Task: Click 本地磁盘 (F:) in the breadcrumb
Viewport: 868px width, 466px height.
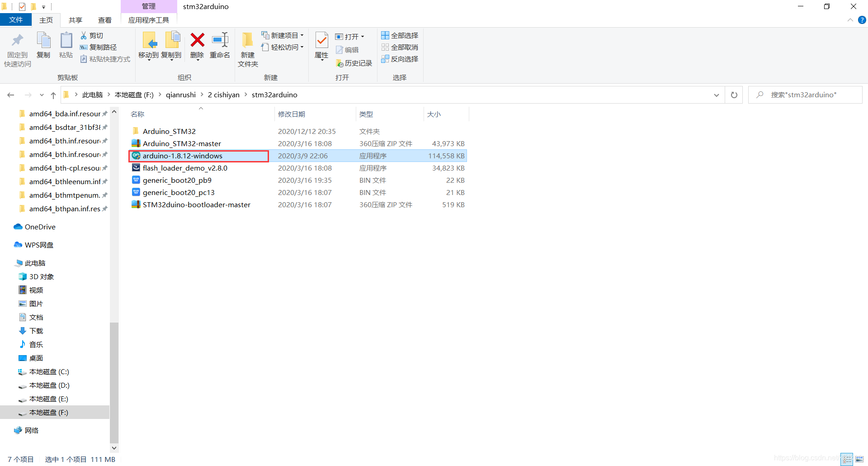Action: (134, 95)
